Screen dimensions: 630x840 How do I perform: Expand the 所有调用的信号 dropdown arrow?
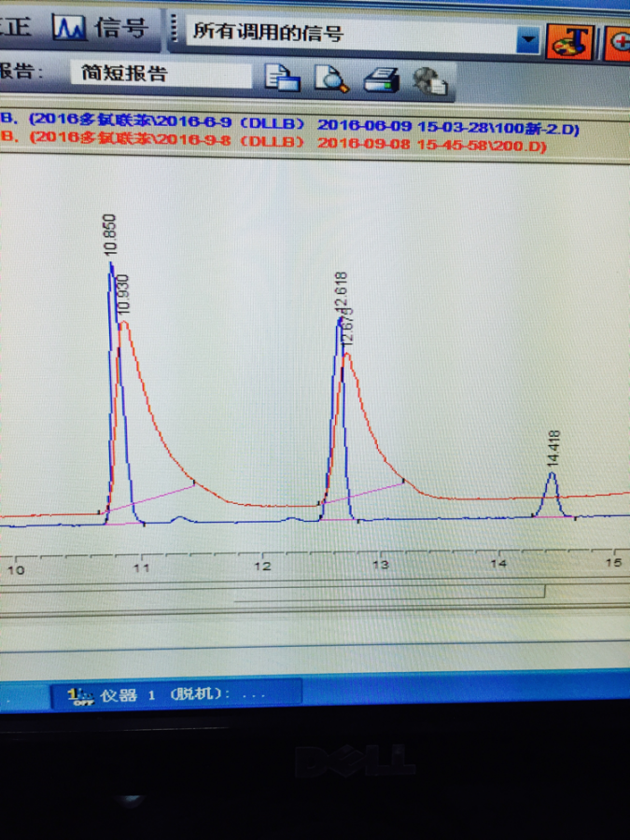527,39
